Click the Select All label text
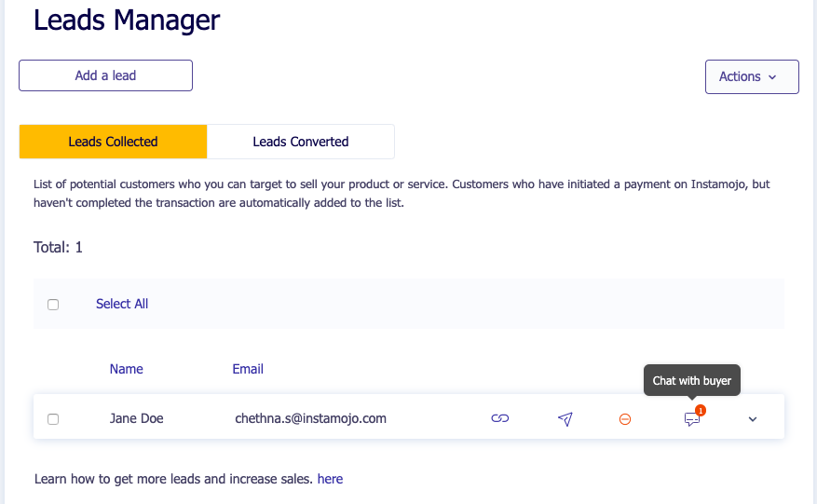This screenshot has width=817, height=504. tap(122, 304)
